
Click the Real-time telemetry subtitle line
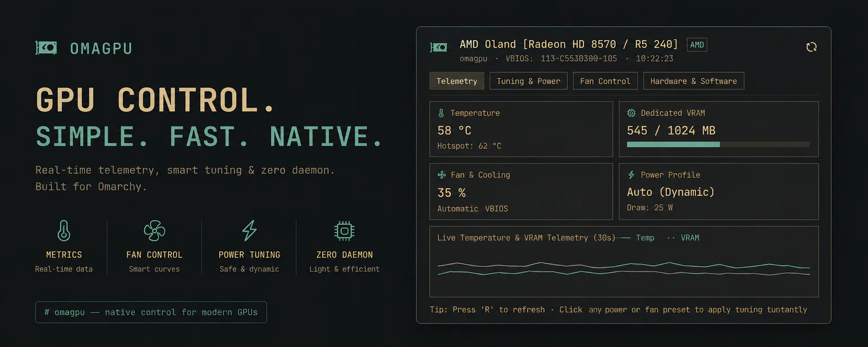coord(185,170)
